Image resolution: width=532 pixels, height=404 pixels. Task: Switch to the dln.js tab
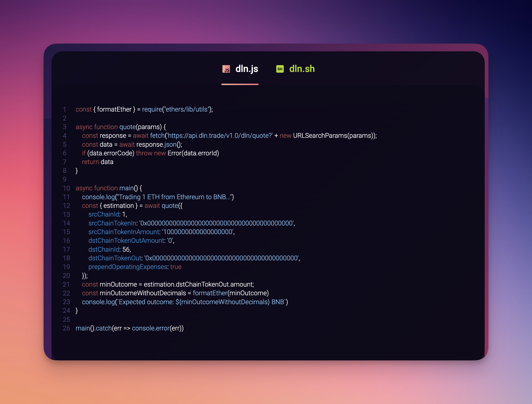pos(247,69)
